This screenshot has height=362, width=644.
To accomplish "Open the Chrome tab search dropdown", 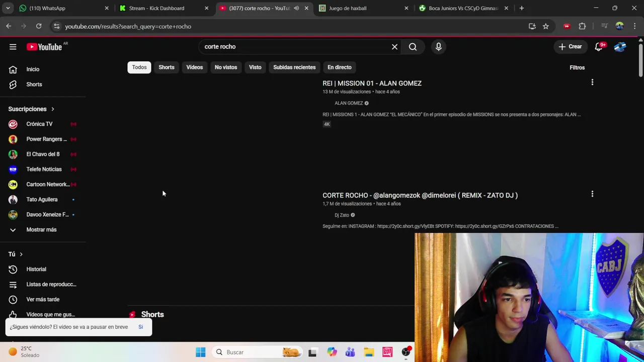I will coord(8,8).
